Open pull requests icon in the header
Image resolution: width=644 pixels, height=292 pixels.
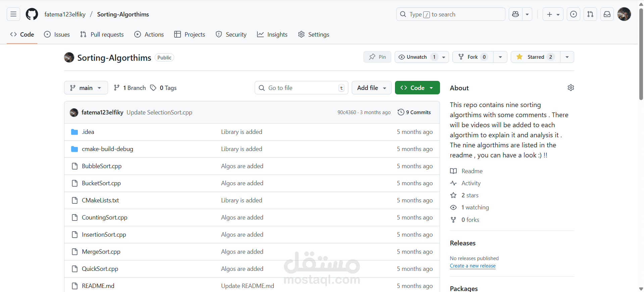590,14
